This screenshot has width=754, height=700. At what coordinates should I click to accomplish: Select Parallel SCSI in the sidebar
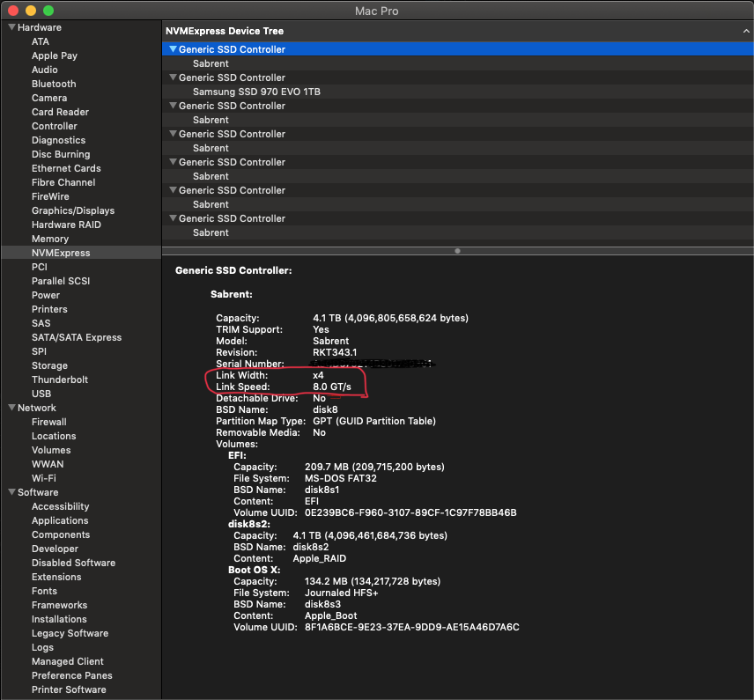click(61, 281)
